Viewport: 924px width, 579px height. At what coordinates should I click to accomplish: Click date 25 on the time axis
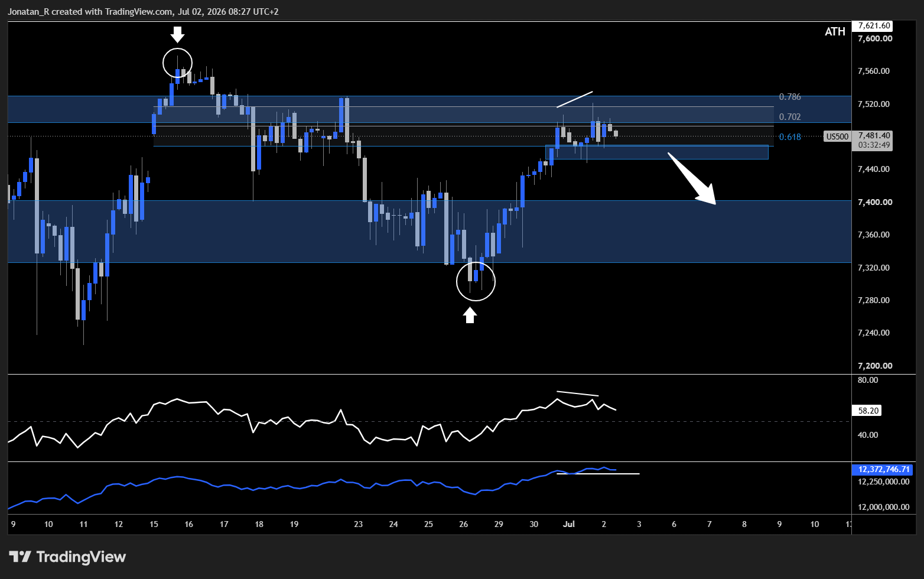tap(428, 524)
